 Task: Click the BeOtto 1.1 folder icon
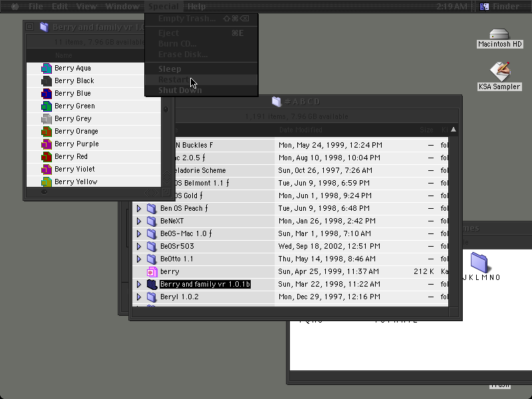tap(152, 259)
